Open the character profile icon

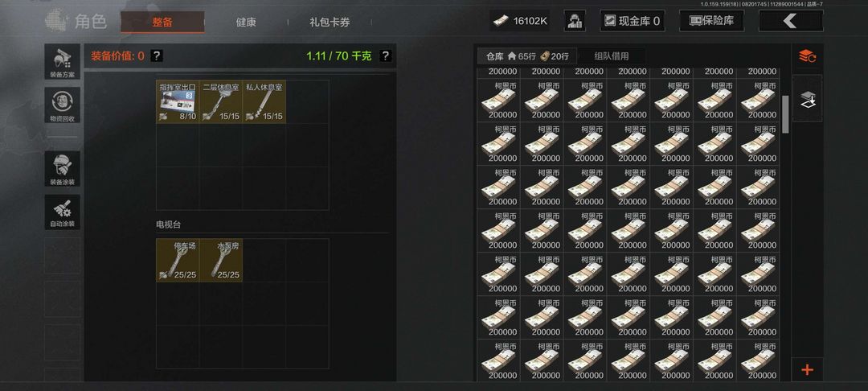click(x=575, y=21)
